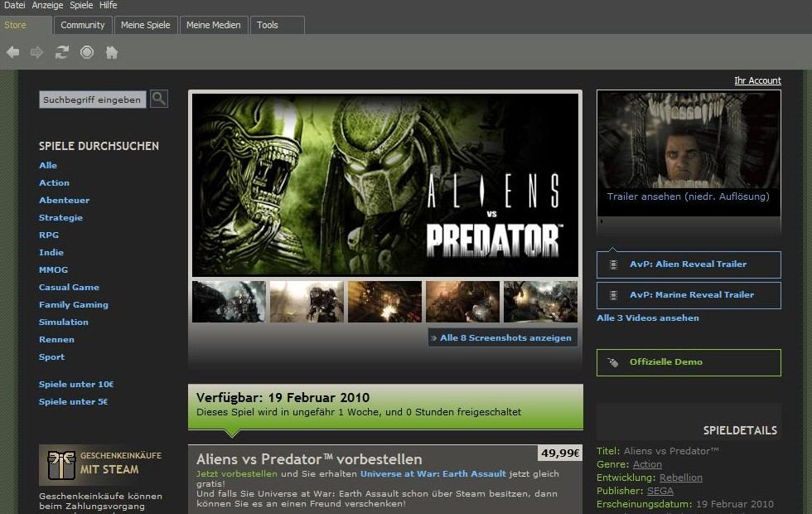Click the Geschenkeinkäufe mit Steam banner
The height and width of the screenshot is (514, 812).
[x=100, y=465]
